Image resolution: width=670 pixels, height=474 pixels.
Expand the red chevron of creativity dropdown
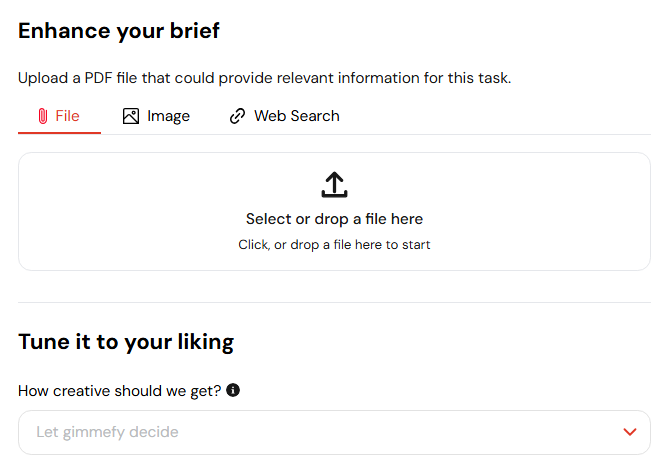tap(630, 432)
